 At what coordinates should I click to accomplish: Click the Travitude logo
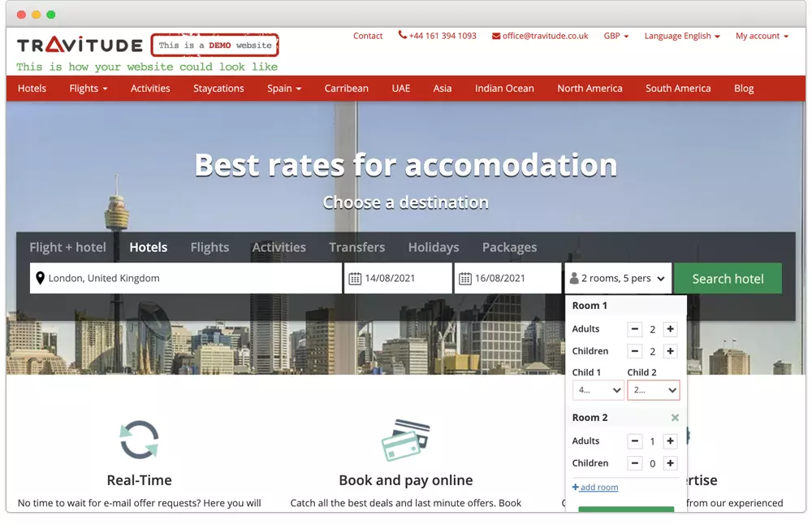(80, 46)
